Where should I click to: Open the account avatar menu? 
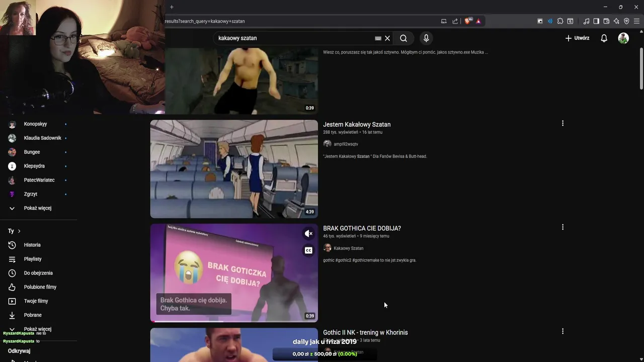pyautogui.click(x=623, y=38)
